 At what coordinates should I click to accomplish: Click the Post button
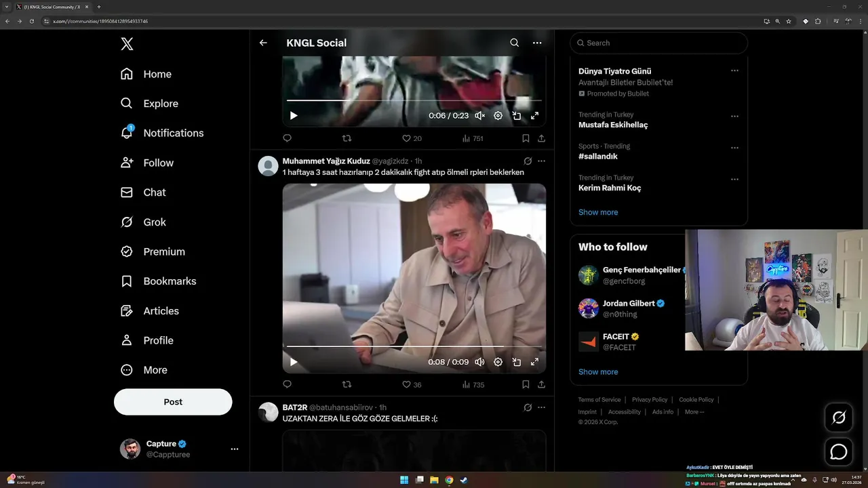point(173,402)
